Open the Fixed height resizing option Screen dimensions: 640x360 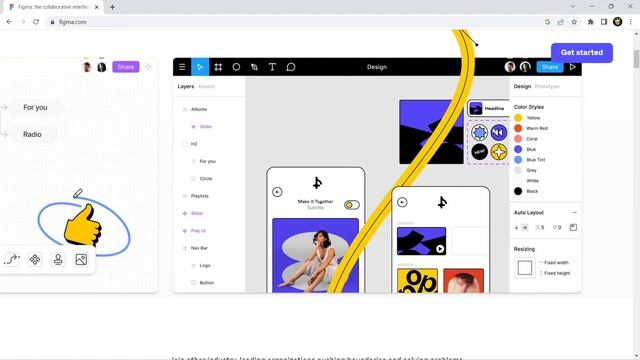point(555,273)
